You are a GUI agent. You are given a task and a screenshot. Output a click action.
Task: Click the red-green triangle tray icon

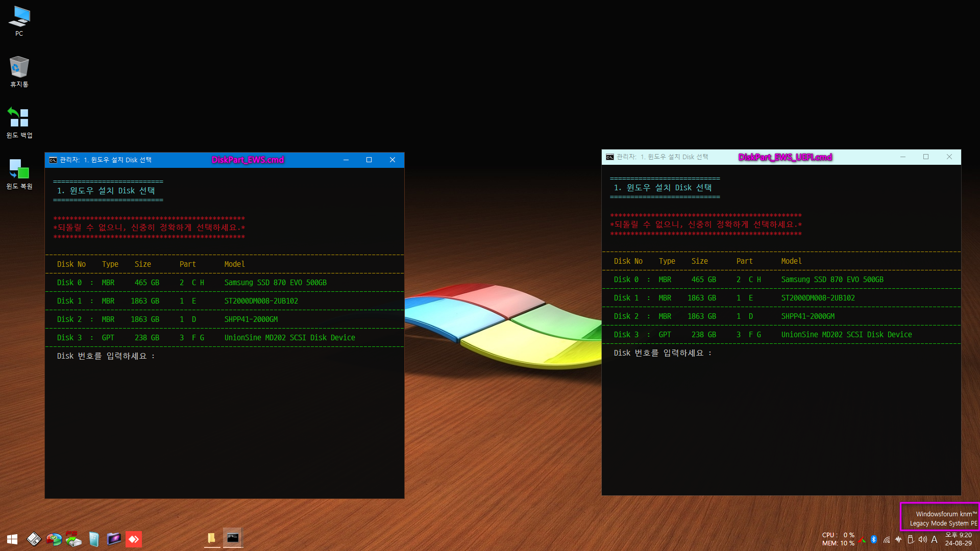click(863, 539)
